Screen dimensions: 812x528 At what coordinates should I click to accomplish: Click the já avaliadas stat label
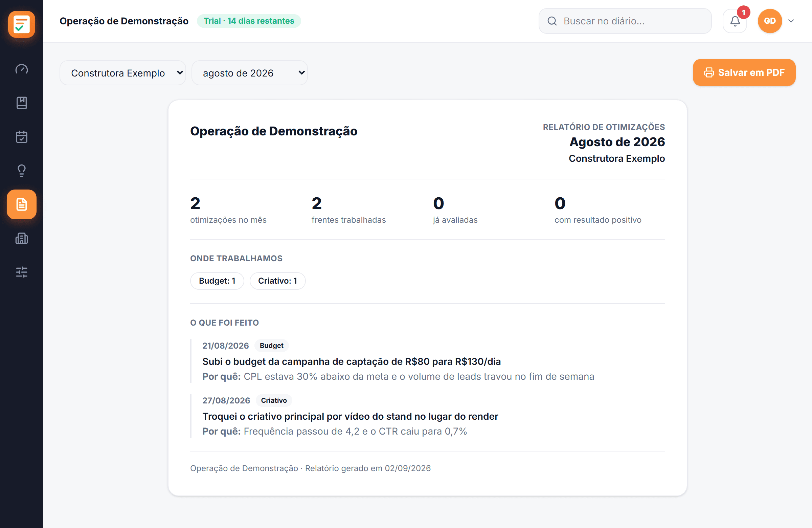(x=455, y=220)
